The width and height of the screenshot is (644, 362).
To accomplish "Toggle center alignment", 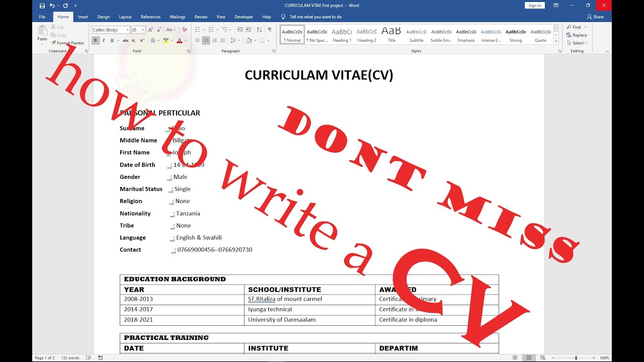I will [206, 40].
